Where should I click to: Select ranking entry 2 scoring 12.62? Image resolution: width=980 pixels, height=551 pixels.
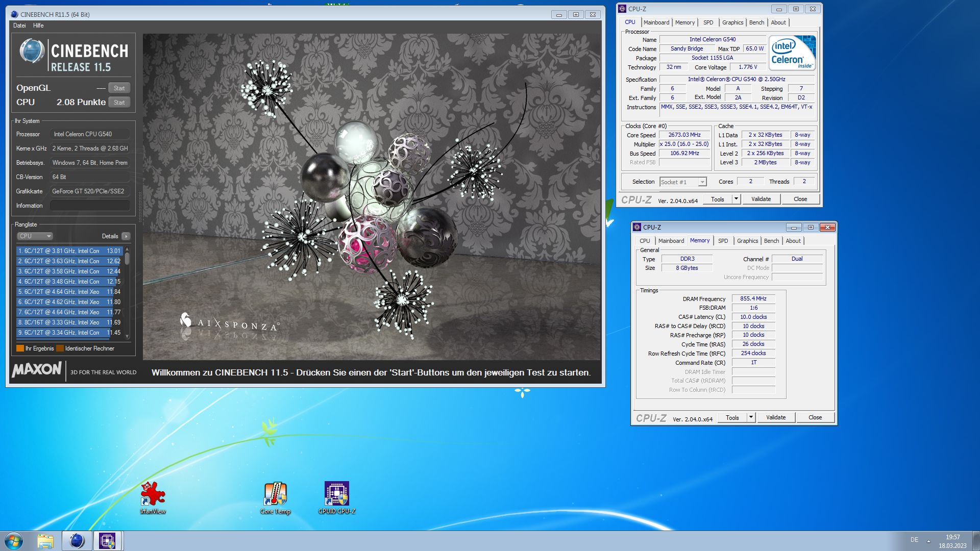[69, 261]
